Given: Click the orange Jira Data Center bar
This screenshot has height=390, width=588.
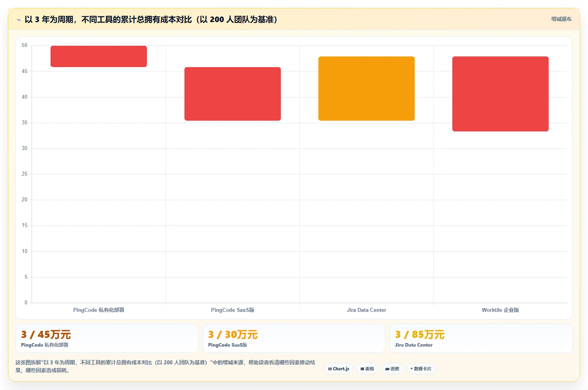Looking at the screenshot, I should pyautogui.click(x=366, y=88).
